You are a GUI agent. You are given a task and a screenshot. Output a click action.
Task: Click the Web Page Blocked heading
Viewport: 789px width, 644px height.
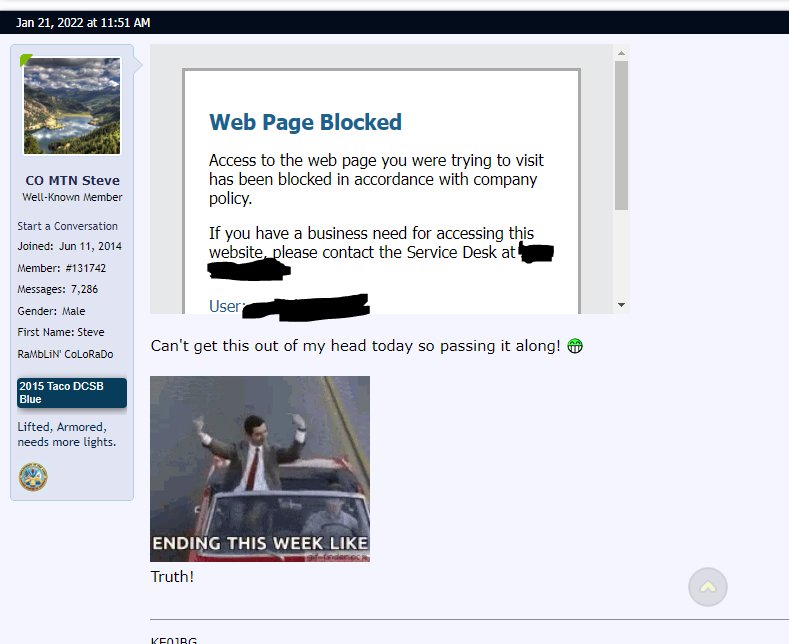(305, 122)
